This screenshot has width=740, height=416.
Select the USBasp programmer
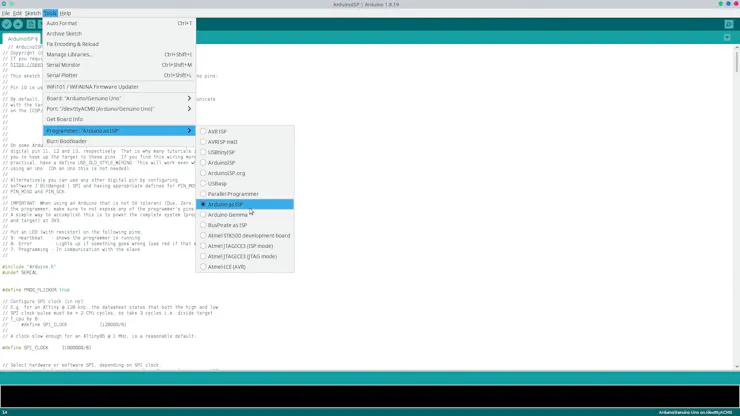click(x=245, y=183)
